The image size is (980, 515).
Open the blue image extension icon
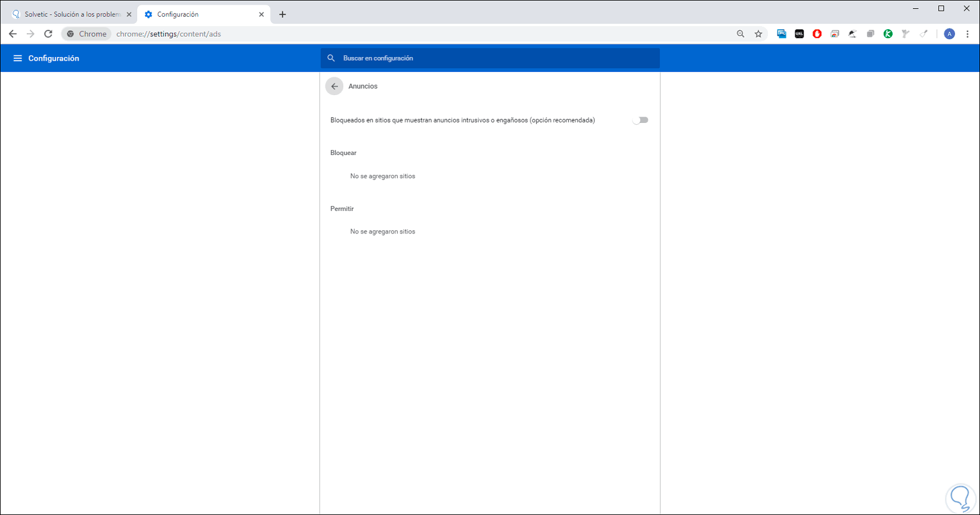pyautogui.click(x=782, y=34)
